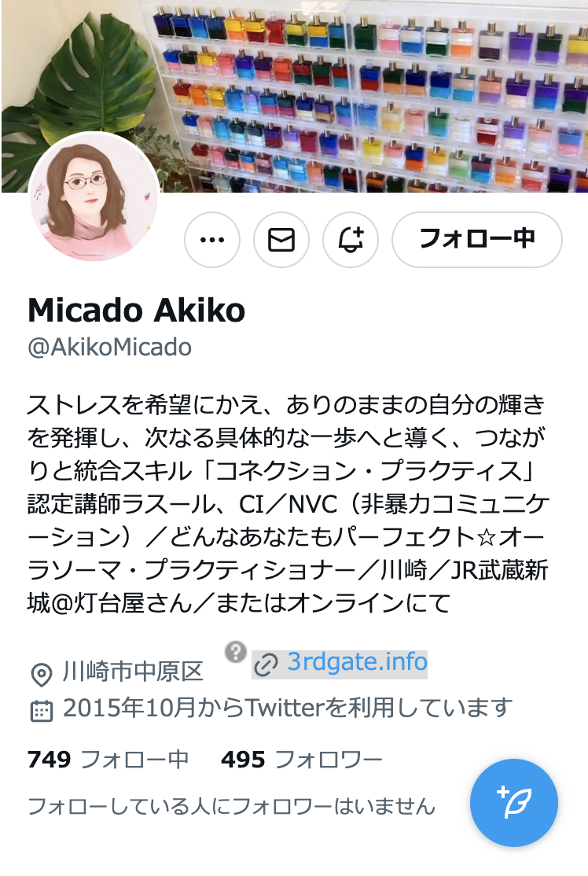Image resolution: width=588 pixels, height=876 pixels.
Task: Send a direct message via envelope icon
Action: [x=281, y=240]
